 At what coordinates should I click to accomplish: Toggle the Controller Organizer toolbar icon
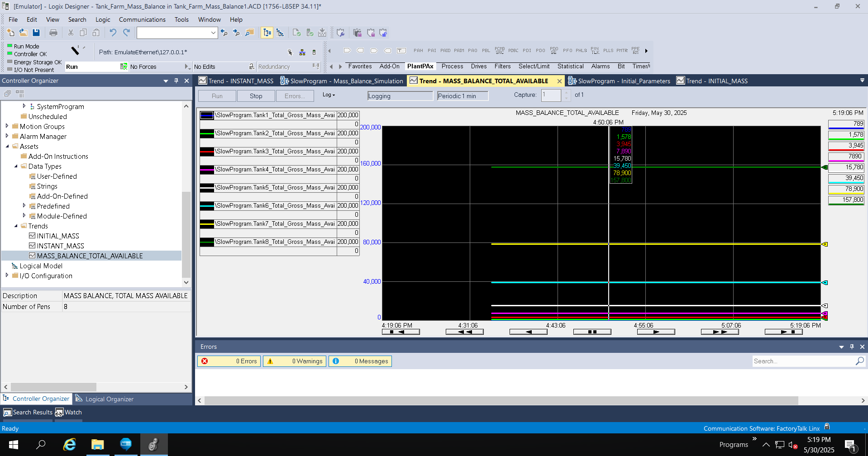[267, 33]
